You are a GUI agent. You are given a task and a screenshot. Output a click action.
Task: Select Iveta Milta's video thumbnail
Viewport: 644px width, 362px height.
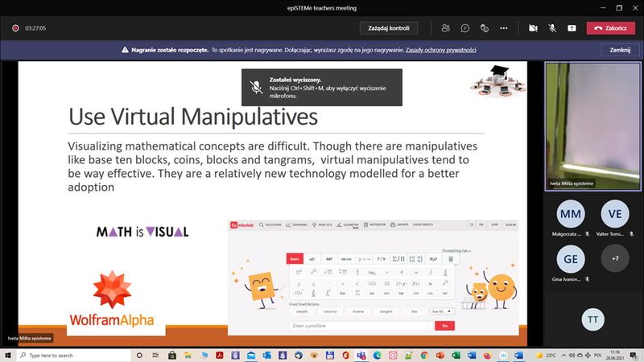pyautogui.click(x=592, y=126)
